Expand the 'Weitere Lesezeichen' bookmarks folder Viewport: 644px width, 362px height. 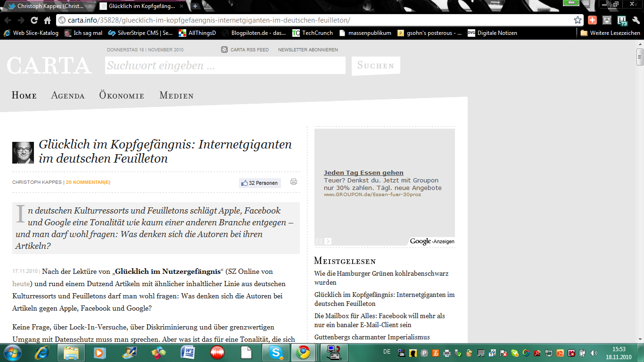coord(610,33)
